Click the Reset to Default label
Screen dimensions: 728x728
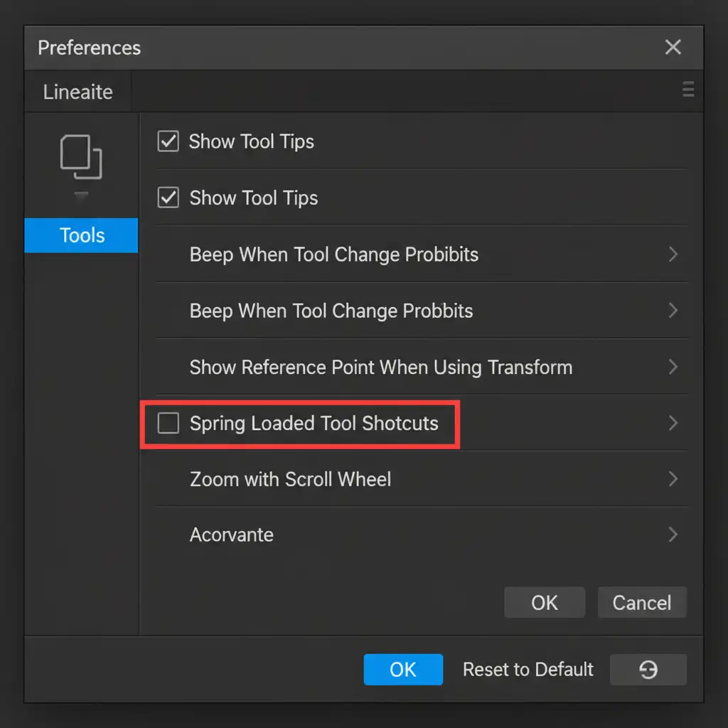click(528, 670)
